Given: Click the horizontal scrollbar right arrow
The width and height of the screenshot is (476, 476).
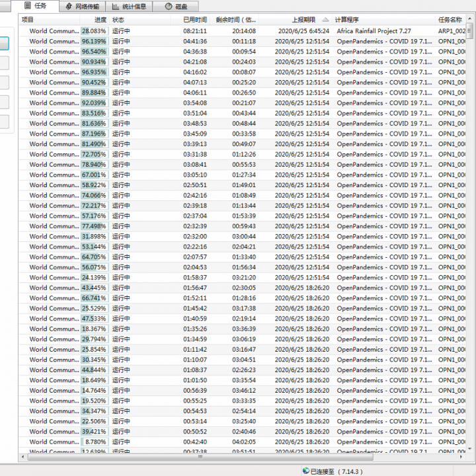Looking at the screenshot, I should (x=461, y=457).
